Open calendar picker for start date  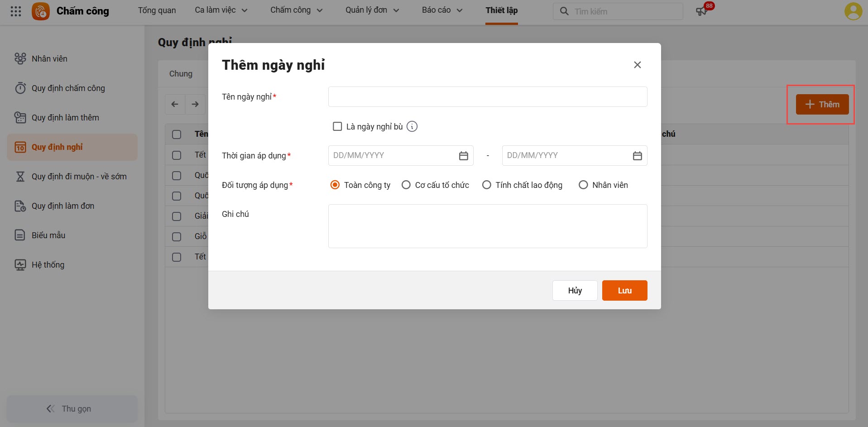(463, 156)
